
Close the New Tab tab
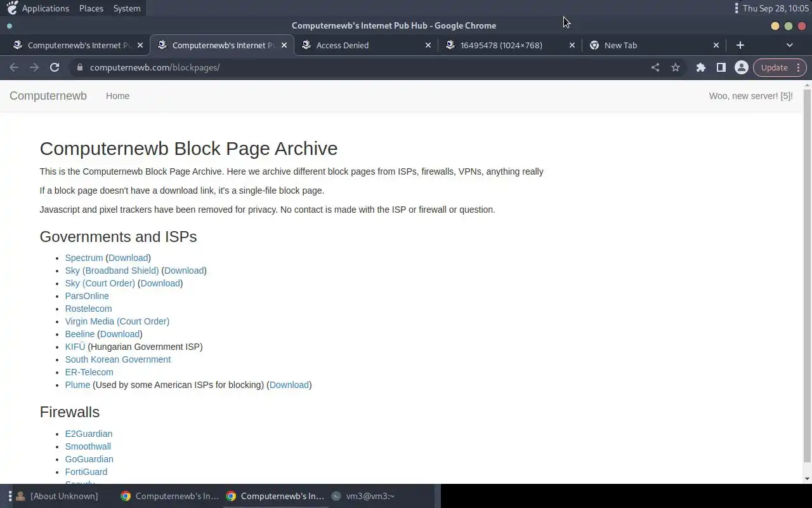(x=716, y=45)
